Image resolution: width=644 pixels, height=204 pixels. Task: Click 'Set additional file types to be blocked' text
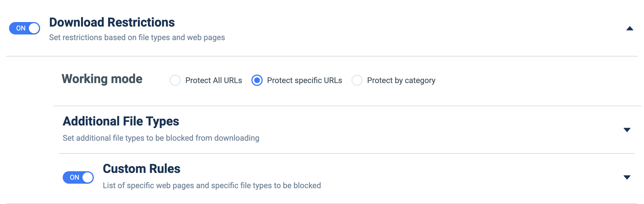(x=161, y=138)
